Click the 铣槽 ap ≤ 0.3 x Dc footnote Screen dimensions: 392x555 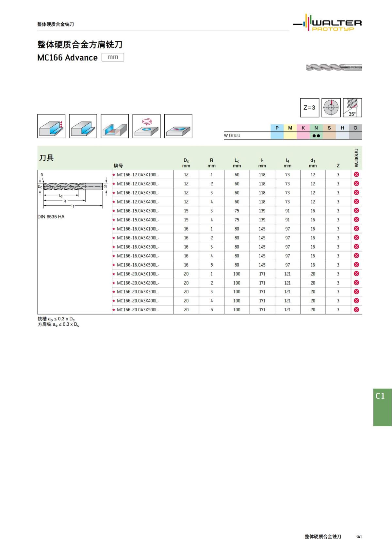pos(56,319)
